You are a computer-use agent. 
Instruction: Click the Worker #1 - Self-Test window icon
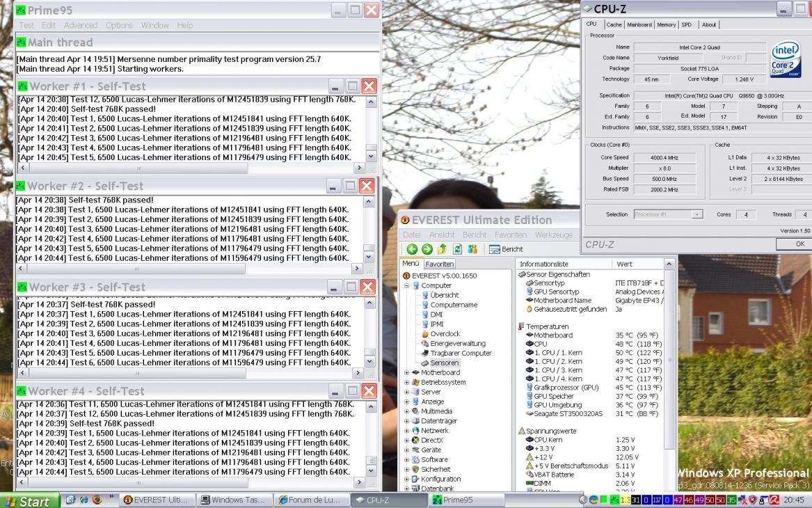pos(22,86)
